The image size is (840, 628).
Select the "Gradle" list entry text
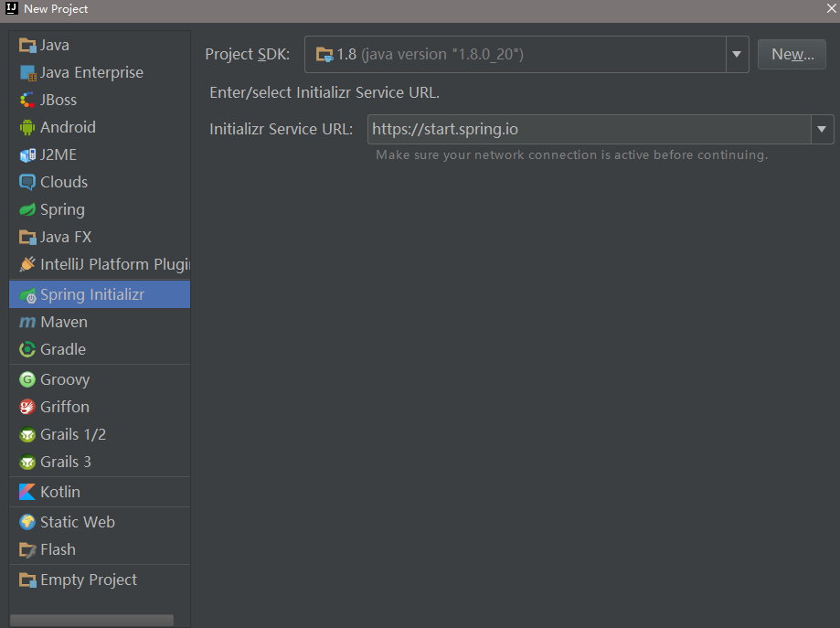tap(63, 349)
